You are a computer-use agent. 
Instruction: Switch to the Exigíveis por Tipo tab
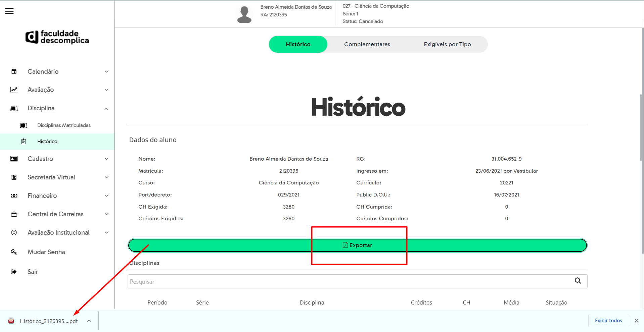click(447, 44)
